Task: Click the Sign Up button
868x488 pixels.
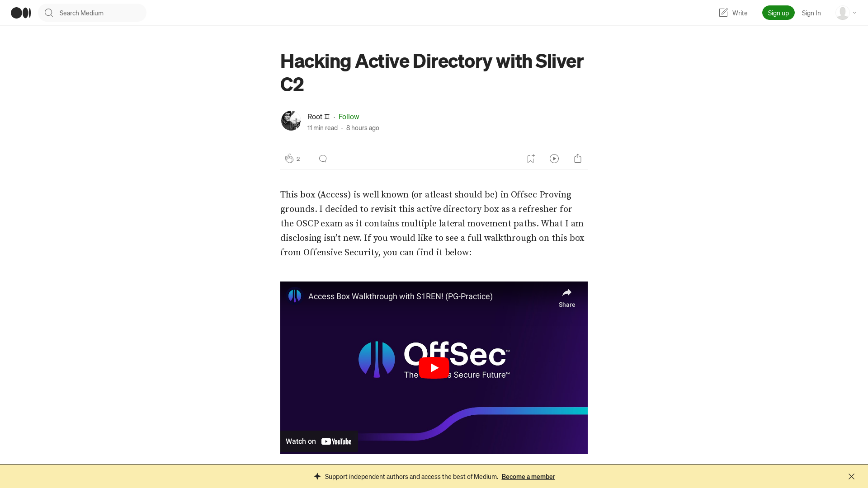Action: click(x=778, y=13)
